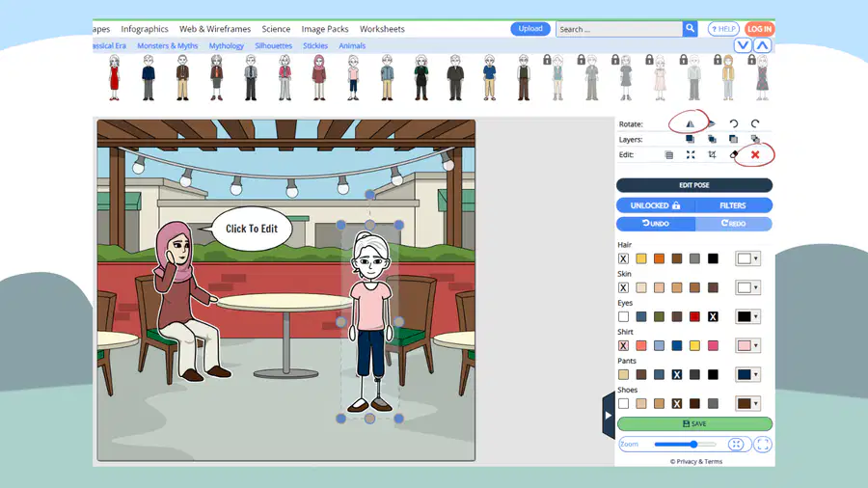The width and height of the screenshot is (868, 488).
Task: Open the Hair custom color dropdown
Action: (747, 258)
